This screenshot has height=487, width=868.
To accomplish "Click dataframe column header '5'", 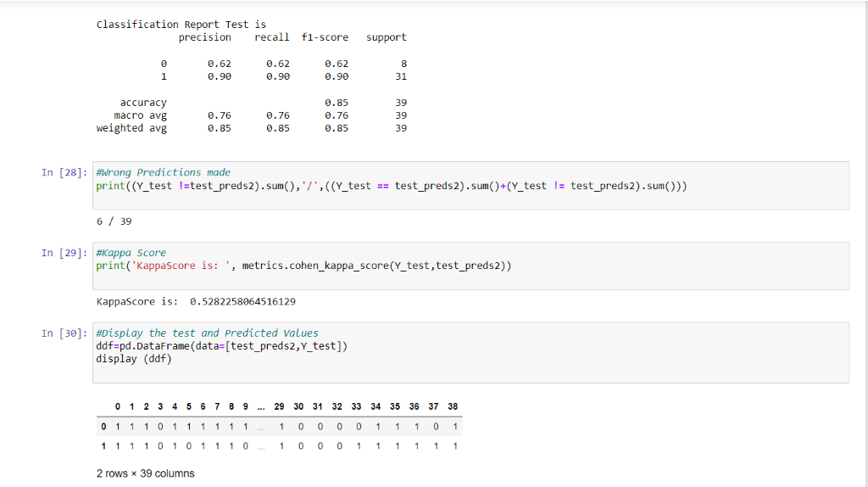I will 189,406.
